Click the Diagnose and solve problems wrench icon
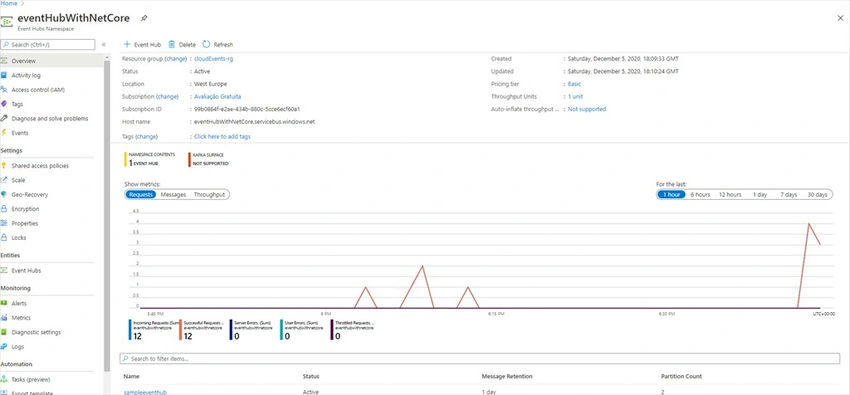 tap(4, 118)
